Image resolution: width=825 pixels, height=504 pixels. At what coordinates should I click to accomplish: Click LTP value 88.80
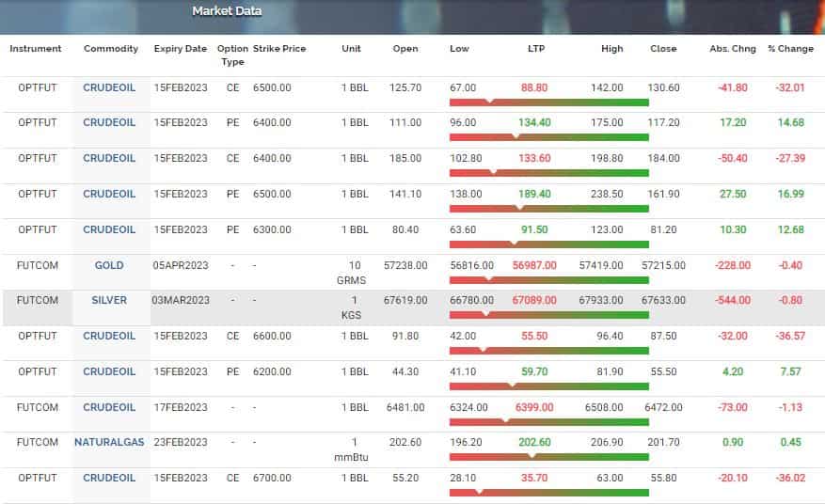(x=534, y=87)
